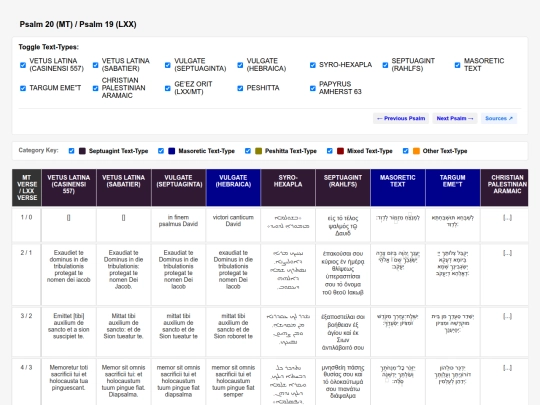The width and height of the screenshot is (540, 405).
Task: Toggle the Masoretic Text checkbox
Action: point(457,65)
